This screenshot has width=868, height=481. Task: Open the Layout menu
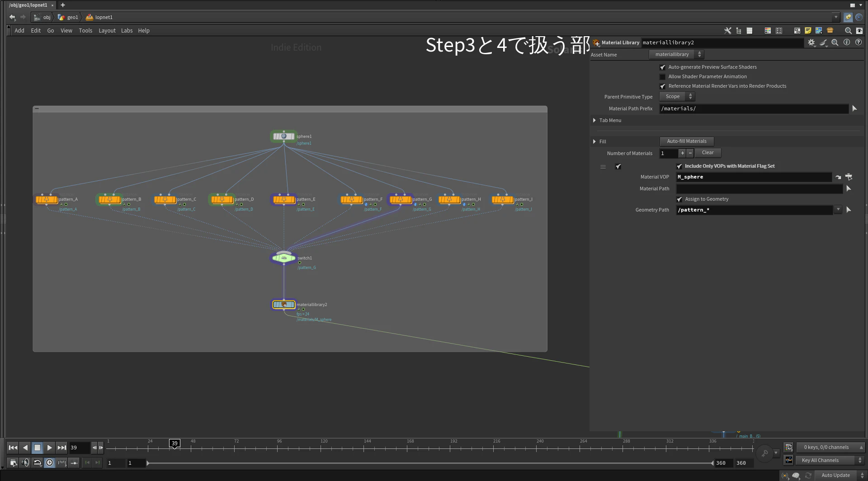point(107,31)
